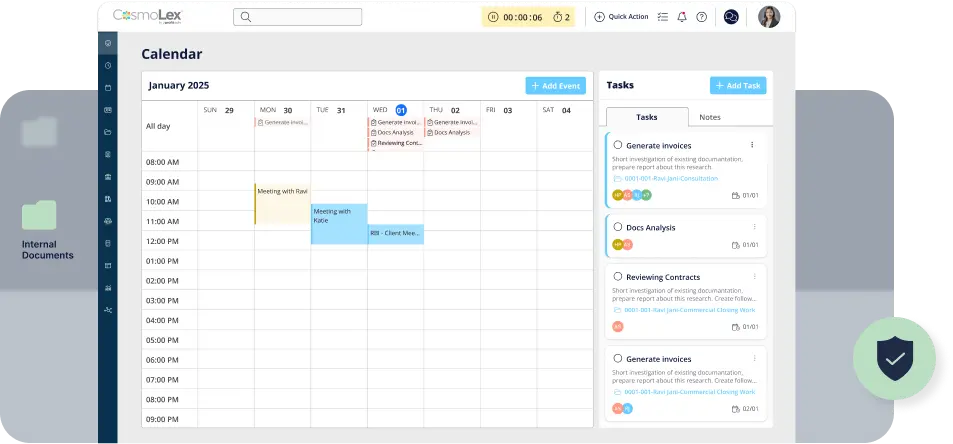Open options menu for Generate invoices card due 02/01
Viewport: 953px width, 444px height.
(x=754, y=358)
